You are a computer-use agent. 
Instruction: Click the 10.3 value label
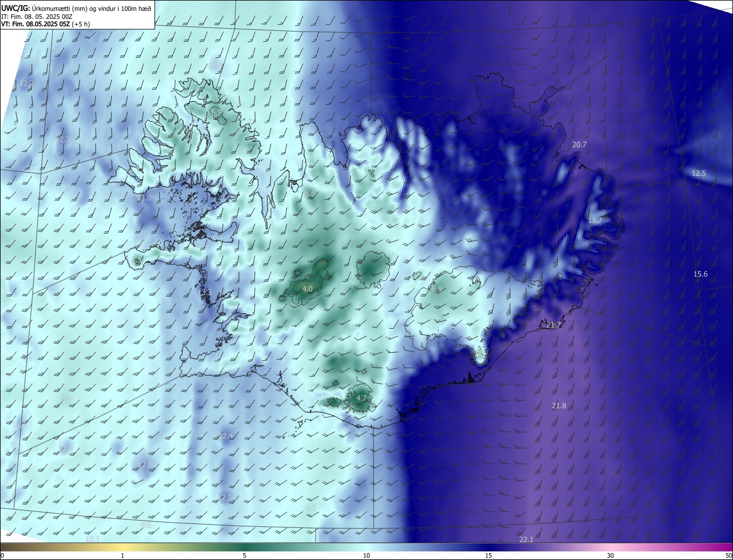(x=92, y=539)
